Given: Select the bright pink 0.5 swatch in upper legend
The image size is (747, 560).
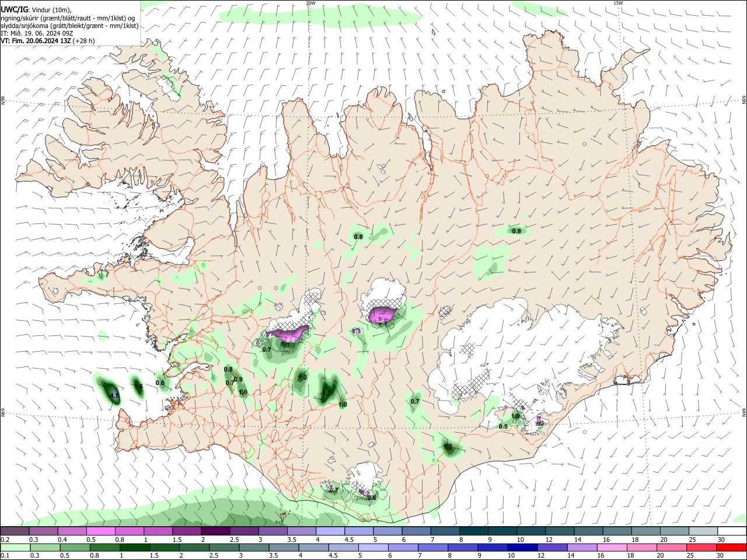Looking at the screenshot, I should tap(100, 531).
